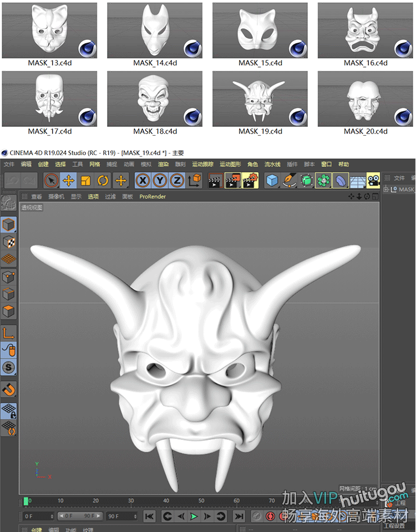Click the Undo arrow icon

pos(12,181)
